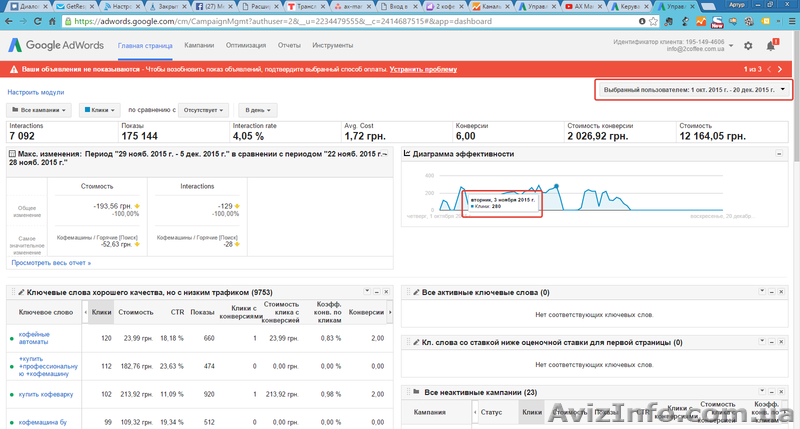The height and width of the screenshot is (429, 800).
Task: Open the Клики metric dropdown
Action: 100,109
